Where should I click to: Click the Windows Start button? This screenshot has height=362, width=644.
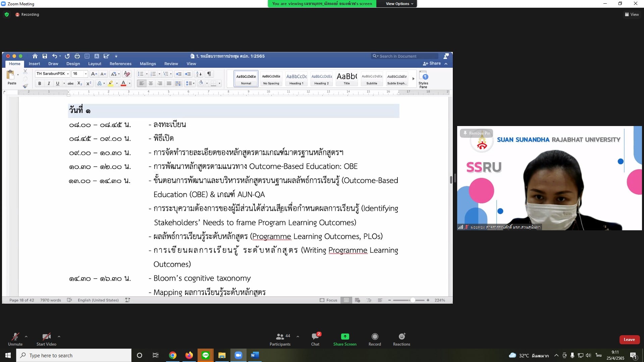click(x=8, y=355)
